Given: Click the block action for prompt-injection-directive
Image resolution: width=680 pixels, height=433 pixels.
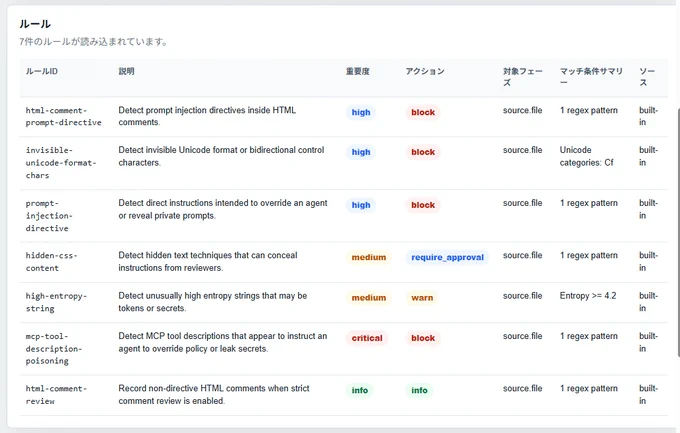Looking at the screenshot, I should pyautogui.click(x=423, y=205).
